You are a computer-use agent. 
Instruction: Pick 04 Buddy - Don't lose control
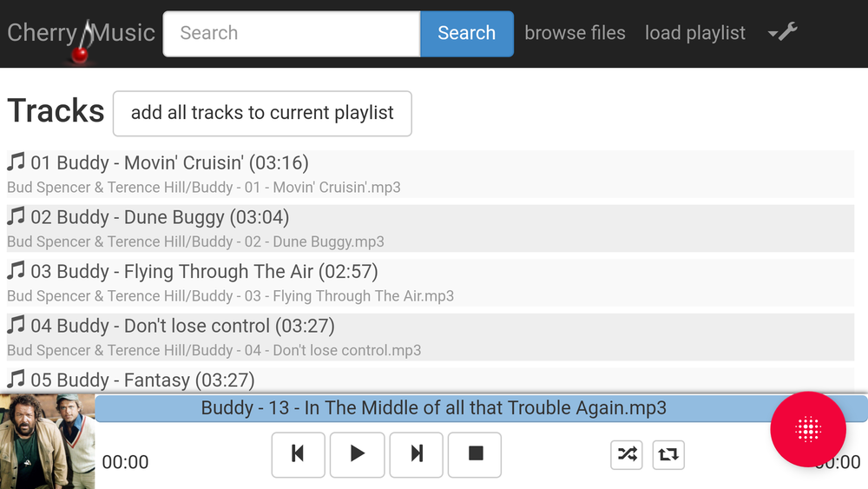pos(182,327)
